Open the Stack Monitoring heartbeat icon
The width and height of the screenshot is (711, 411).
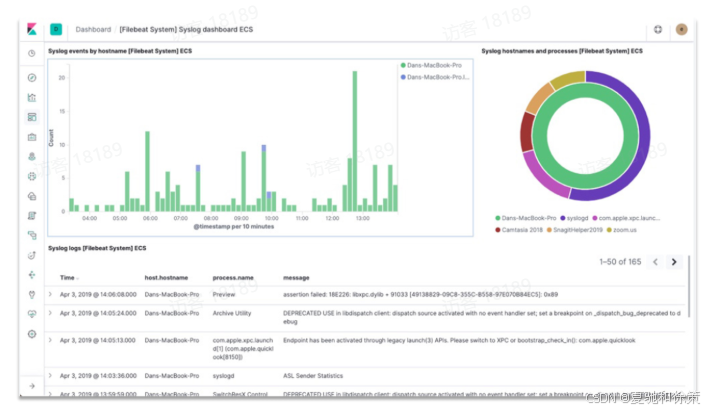tap(32, 314)
